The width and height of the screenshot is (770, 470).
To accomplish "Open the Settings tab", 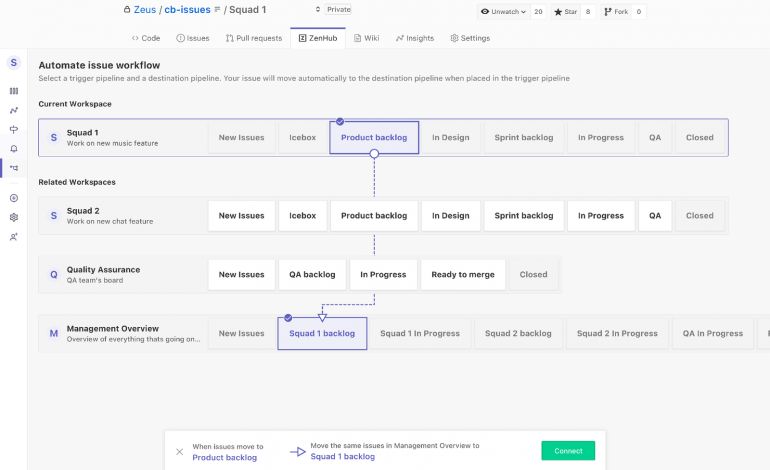I will 470,38.
